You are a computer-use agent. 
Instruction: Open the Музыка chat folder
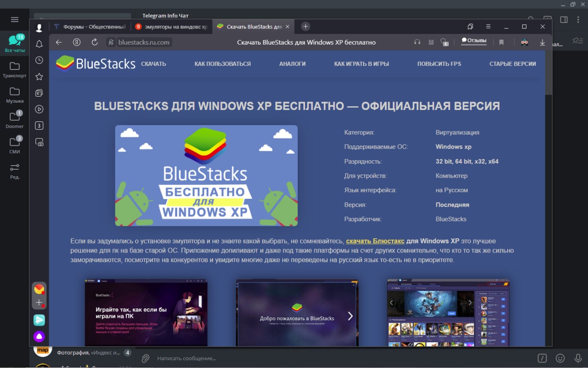click(15, 95)
